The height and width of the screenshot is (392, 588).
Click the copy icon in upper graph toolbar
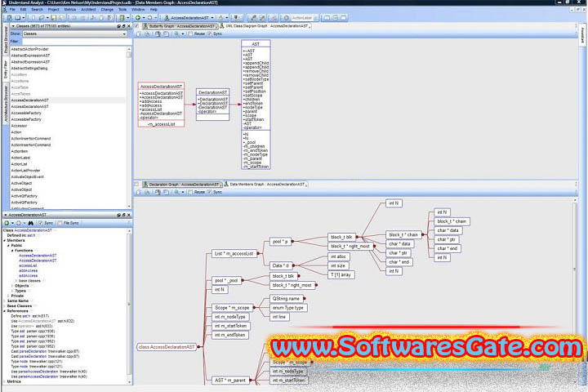tap(138, 33)
